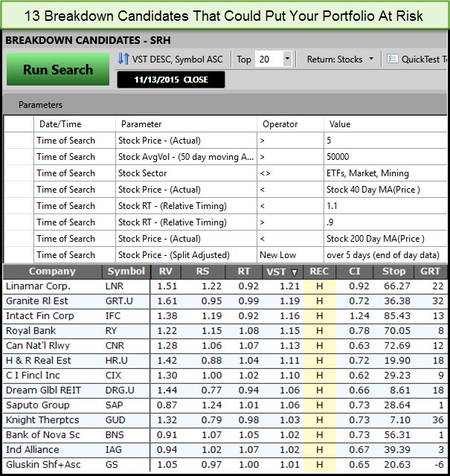Open the 11/13/2015 CLOSE date button
450x476 pixels.
(171, 80)
